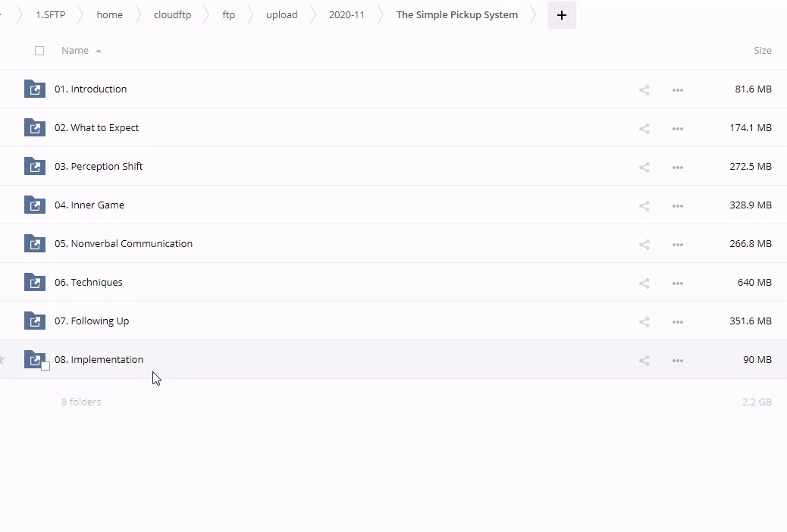Tick the select-all checkbox in header

click(x=39, y=51)
